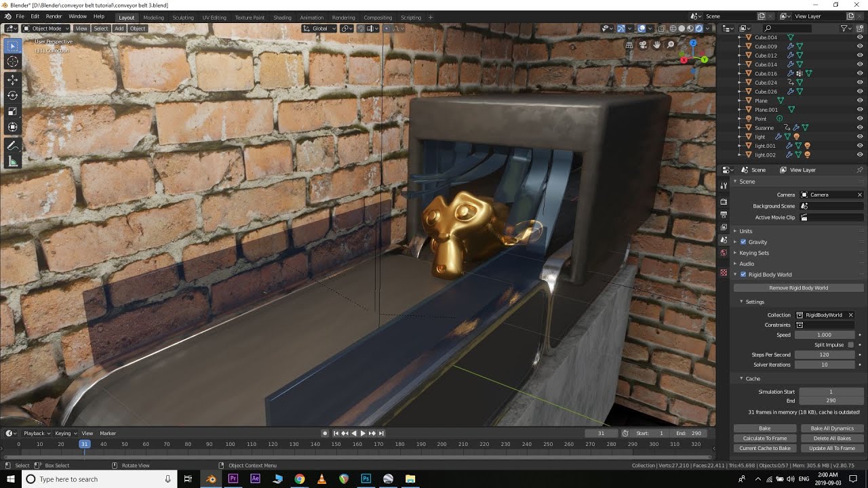Open the outliner filter dropdown
The image size is (868, 488).
point(846,28)
